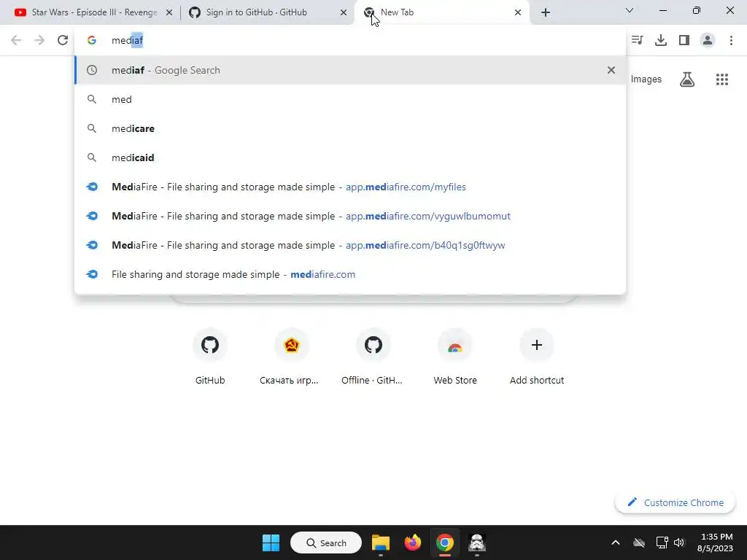Open the Offline GitHub shortcut tile
This screenshot has width=747, height=560.
point(373,356)
